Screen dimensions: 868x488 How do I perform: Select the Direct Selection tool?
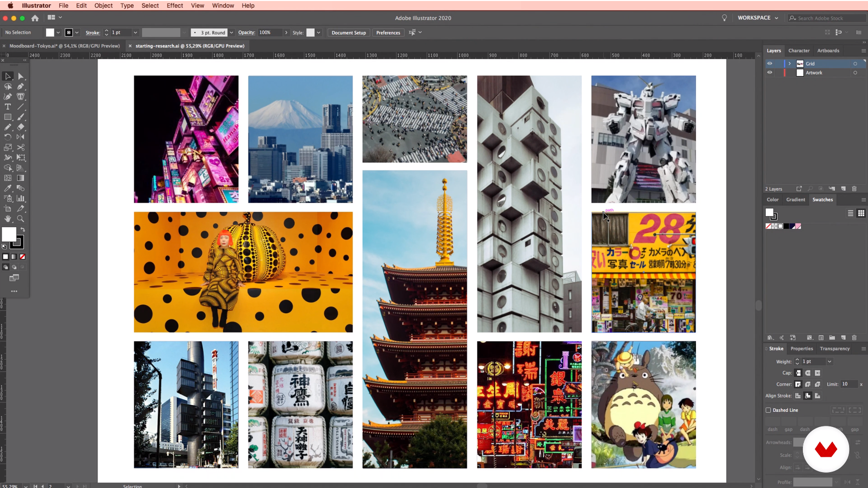(x=21, y=76)
